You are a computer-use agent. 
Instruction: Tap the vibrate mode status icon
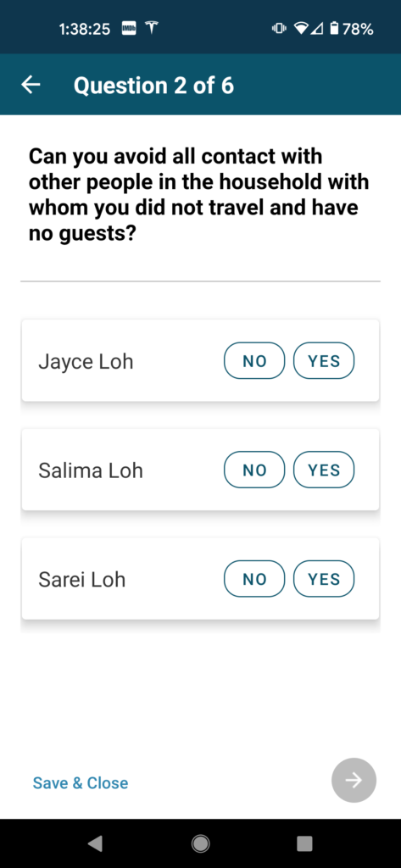[x=279, y=29]
